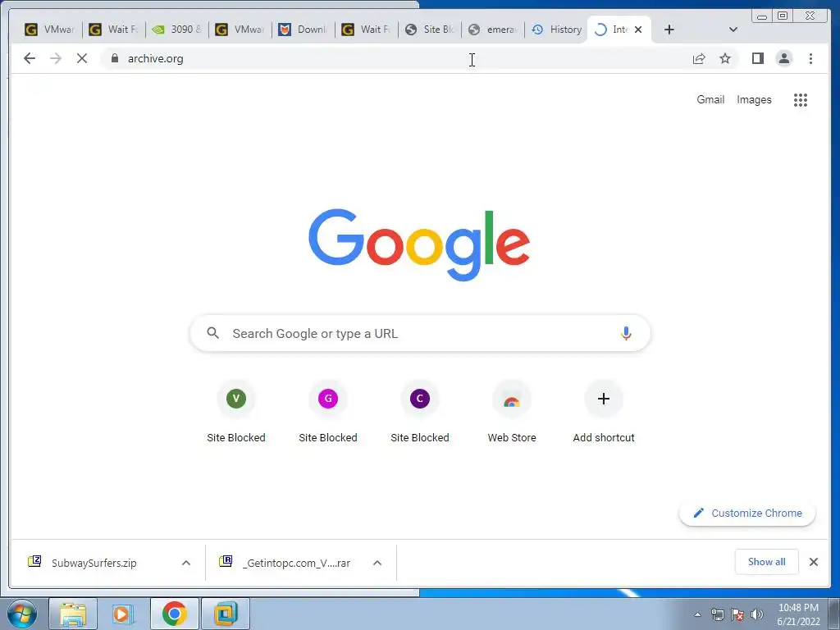Image resolution: width=840 pixels, height=630 pixels.
Task: Add a new shortcut tile
Action: pos(604,412)
